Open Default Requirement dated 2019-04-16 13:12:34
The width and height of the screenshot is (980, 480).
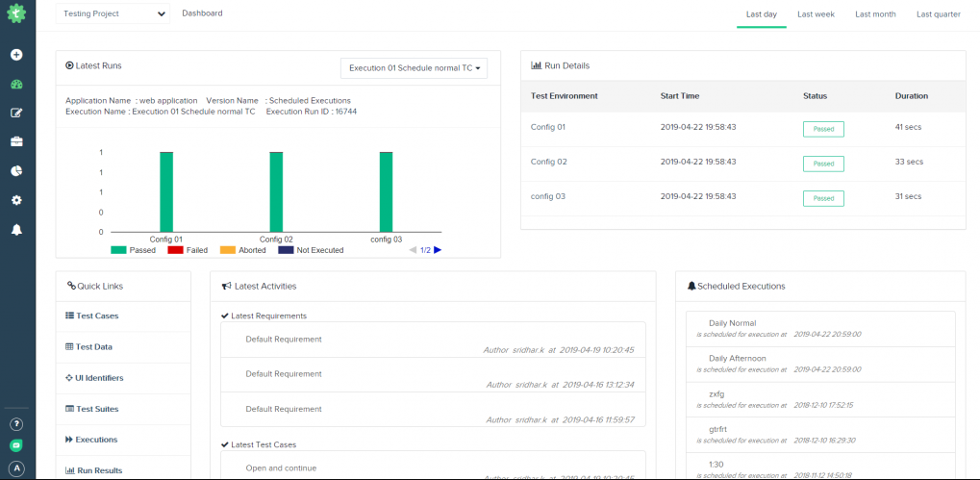(433, 375)
